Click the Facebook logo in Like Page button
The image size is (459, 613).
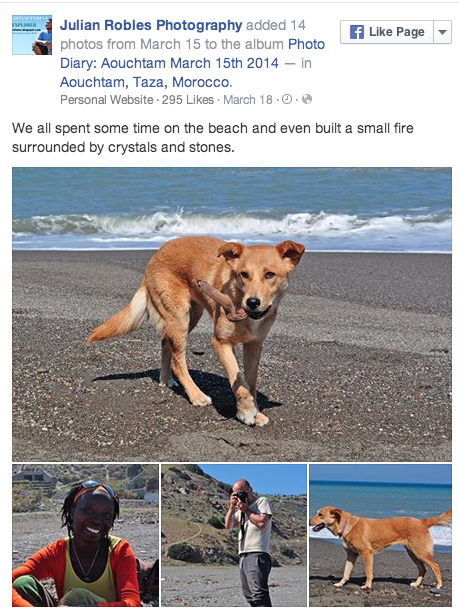click(x=357, y=32)
